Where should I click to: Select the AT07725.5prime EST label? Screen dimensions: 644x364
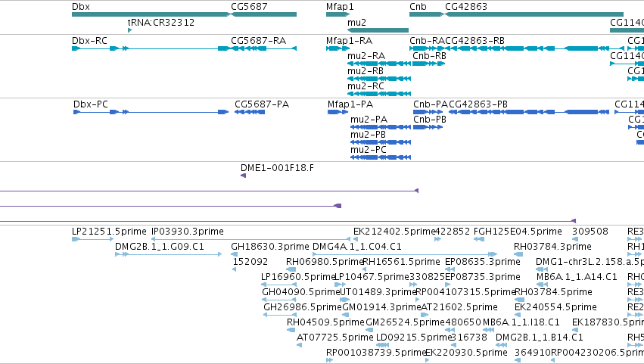[x=334, y=338]
